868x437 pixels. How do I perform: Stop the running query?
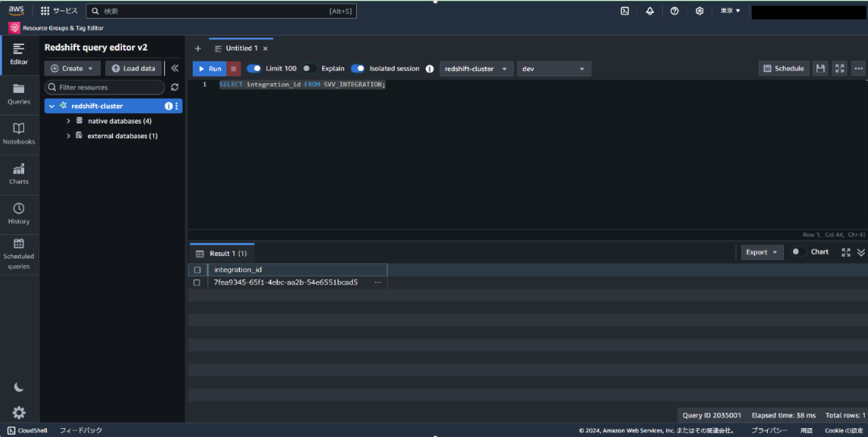tap(233, 69)
